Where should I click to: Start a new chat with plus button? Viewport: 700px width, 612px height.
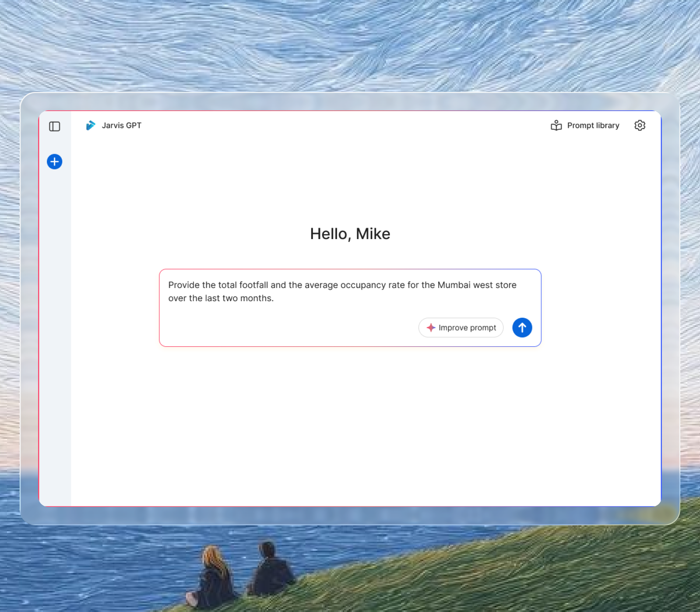pos(55,162)
